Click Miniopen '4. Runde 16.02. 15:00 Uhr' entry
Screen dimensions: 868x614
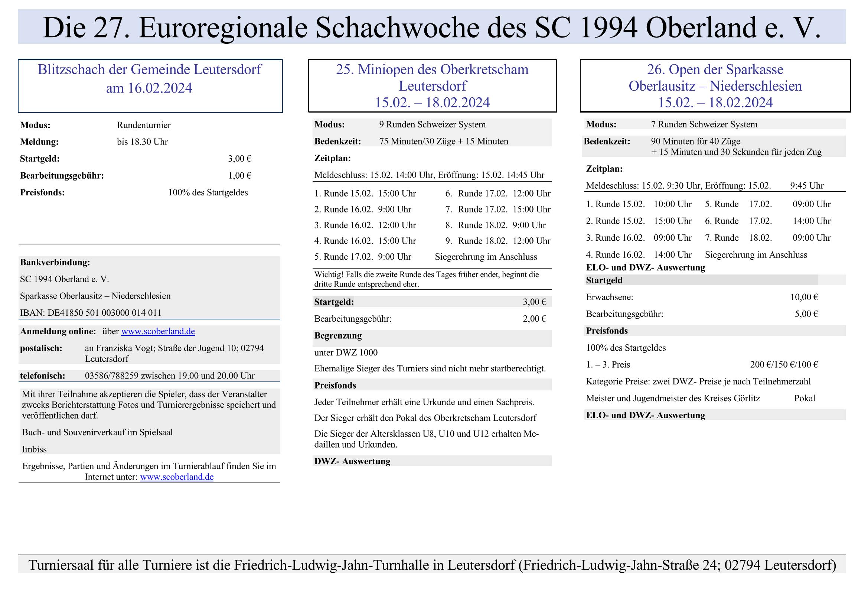pyautogui.click(x=365, y=241)
